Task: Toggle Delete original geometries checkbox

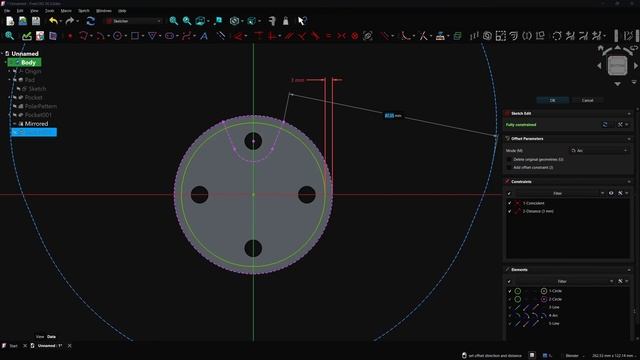Action: tap(509, 159)
